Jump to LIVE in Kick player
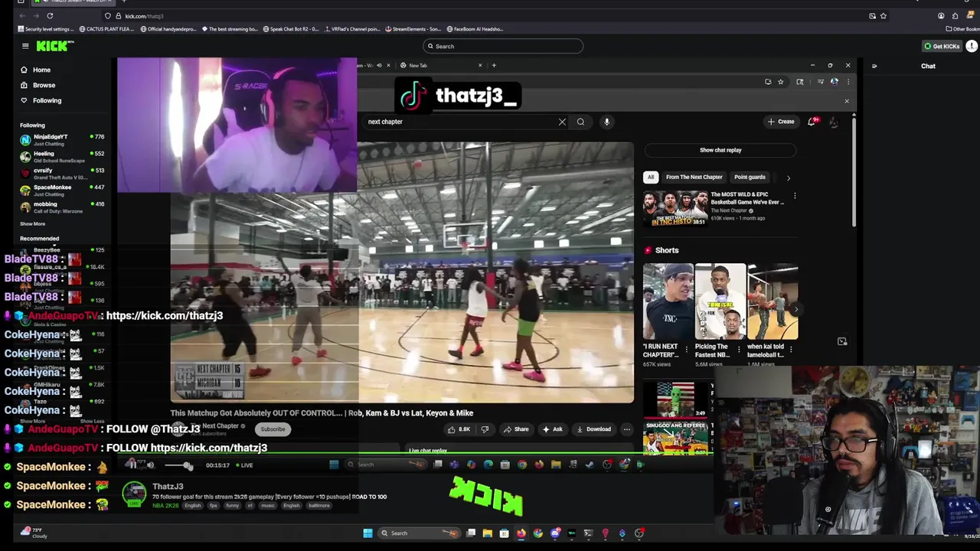 coord(244,465)
